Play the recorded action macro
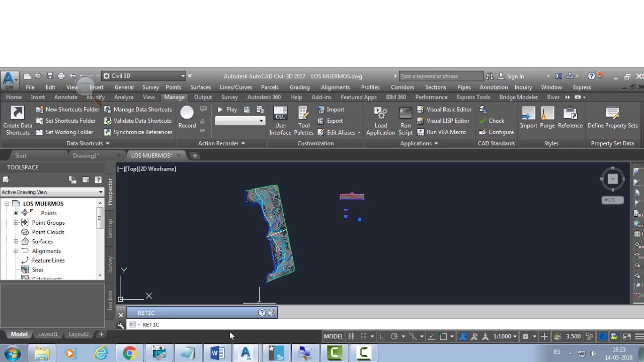The image size is (644, 362). click(227, 110)
